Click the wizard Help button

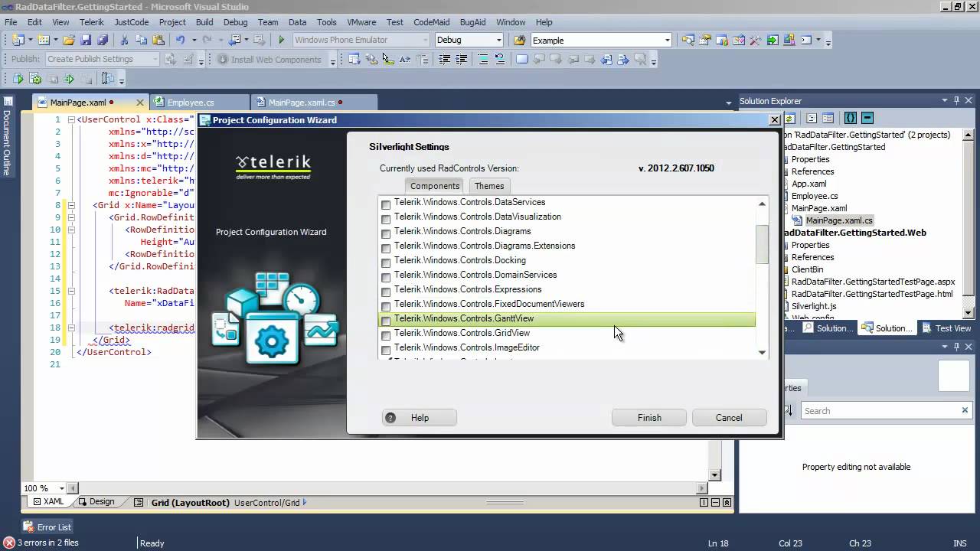coord(420,418)
